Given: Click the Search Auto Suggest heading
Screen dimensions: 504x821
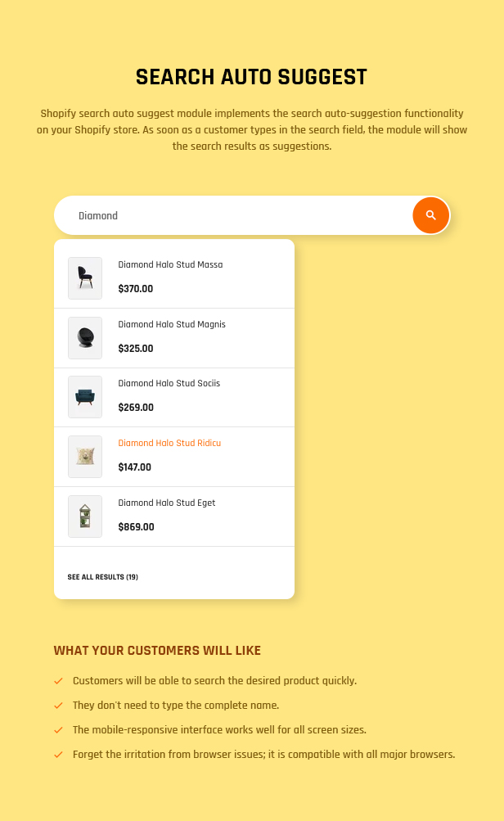Looking at the screenshot, I should point(251,77).
